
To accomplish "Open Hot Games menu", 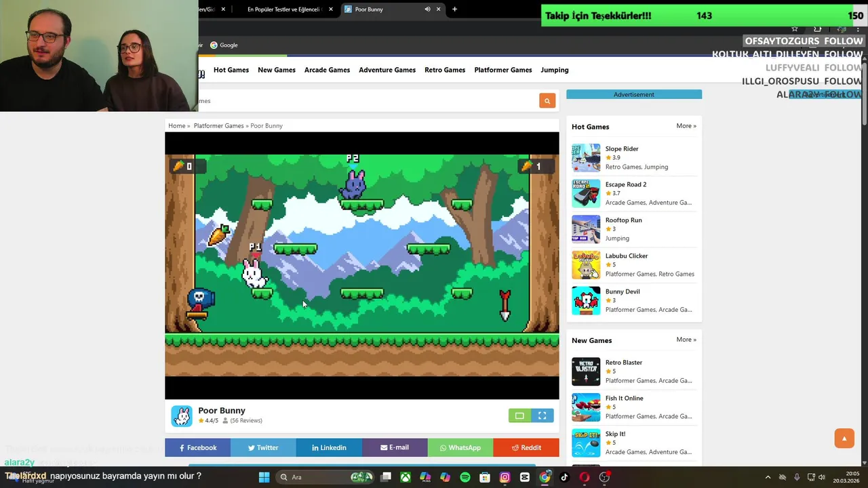I will (231, 70).
